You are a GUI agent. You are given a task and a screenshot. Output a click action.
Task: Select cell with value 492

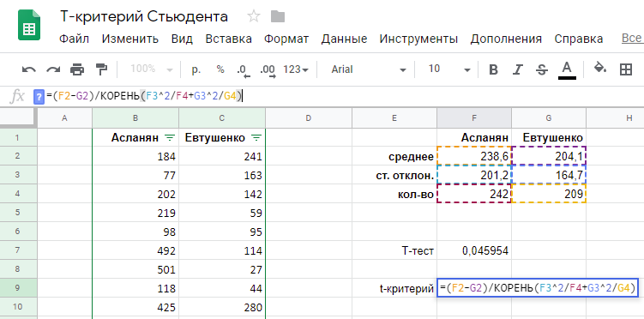click(x=135, y=250)
